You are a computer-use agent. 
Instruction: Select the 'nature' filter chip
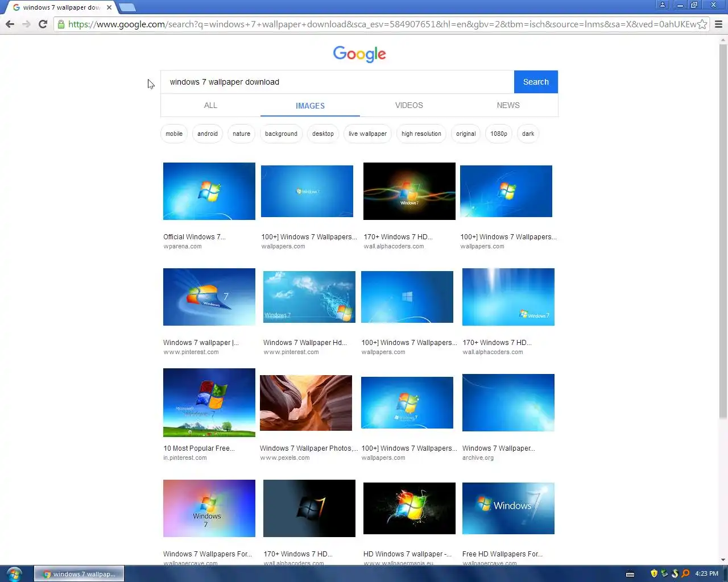pos(241,134)
